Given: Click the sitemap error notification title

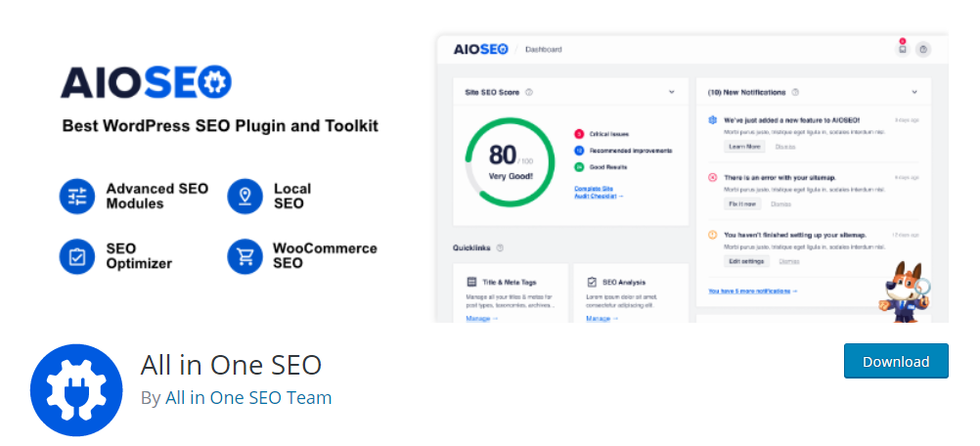Looking at the screenshot, I should 780,177.
